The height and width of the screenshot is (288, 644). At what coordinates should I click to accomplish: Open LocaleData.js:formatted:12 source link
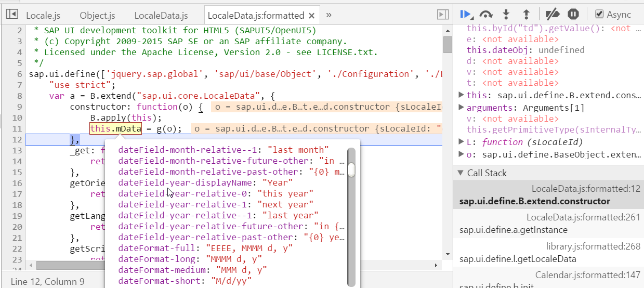(x=586, y=189)
